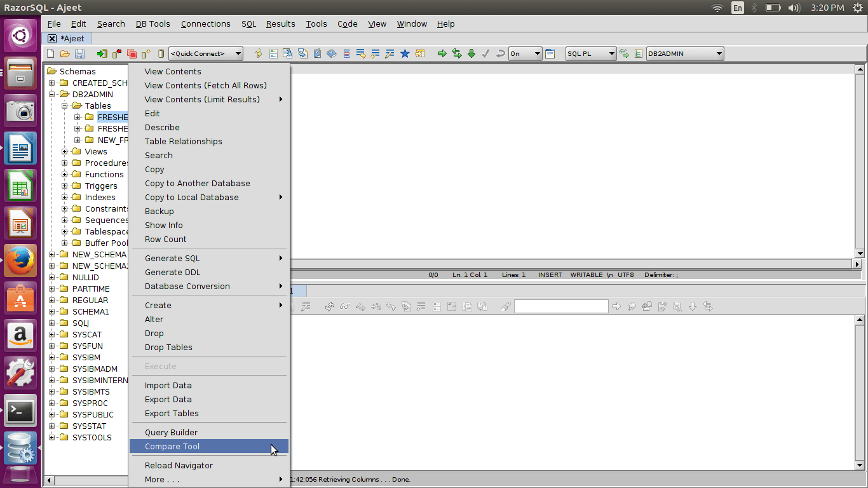868x488 pixels.
Task: Collapse the DB2ADMIN schema node
Action: tap(52, 95)
